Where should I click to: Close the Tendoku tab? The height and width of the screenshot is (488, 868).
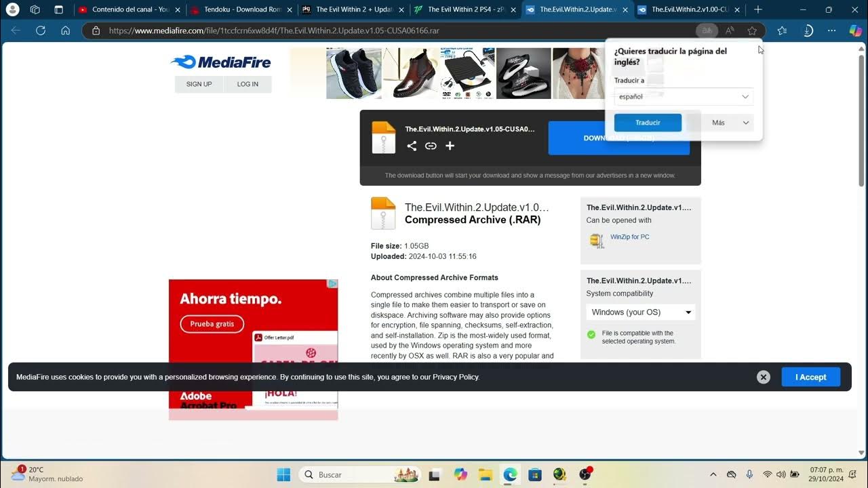point(288,9)
